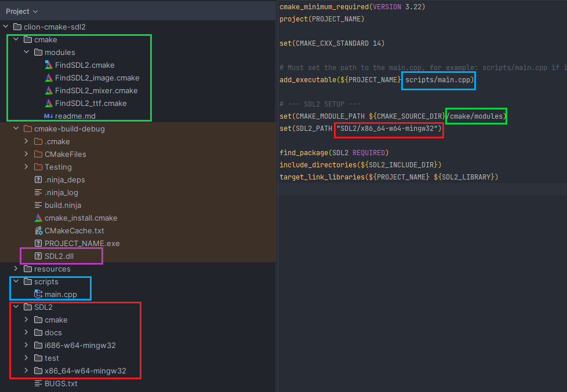This screenshot has height=392, width=567.
Task: Click the main.cpp C++ file icon
Action: pyautogui.click(x=38, y=294)
